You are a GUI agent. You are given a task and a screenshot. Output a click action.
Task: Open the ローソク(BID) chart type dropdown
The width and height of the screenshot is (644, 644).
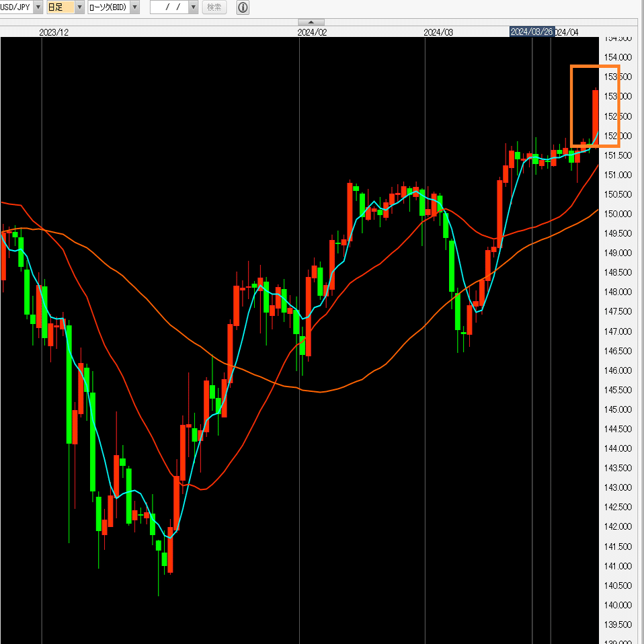point(134,7)
